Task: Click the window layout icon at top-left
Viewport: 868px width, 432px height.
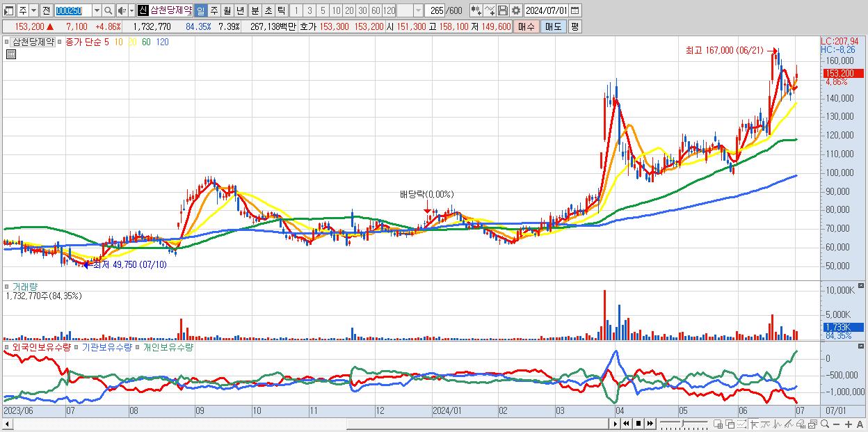Action: [x=10, y=10]
